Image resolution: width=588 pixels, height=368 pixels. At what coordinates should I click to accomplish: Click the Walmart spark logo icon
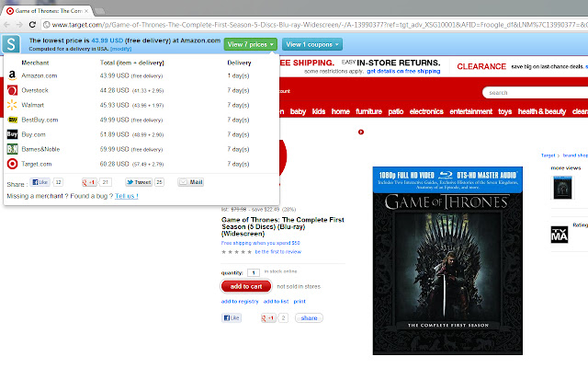[12, 105]
